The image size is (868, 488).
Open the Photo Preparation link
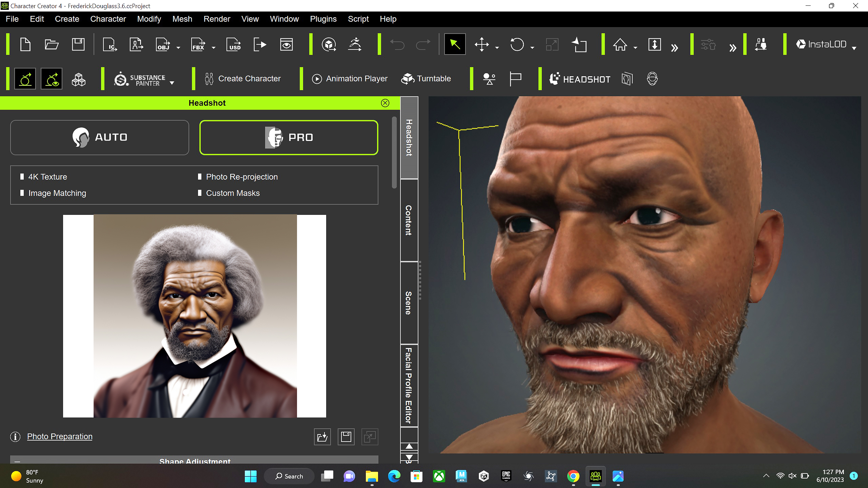60,436
